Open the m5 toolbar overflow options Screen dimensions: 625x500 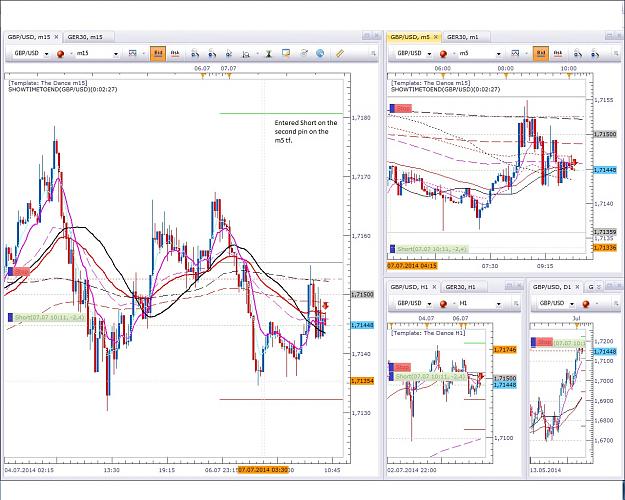615,54
